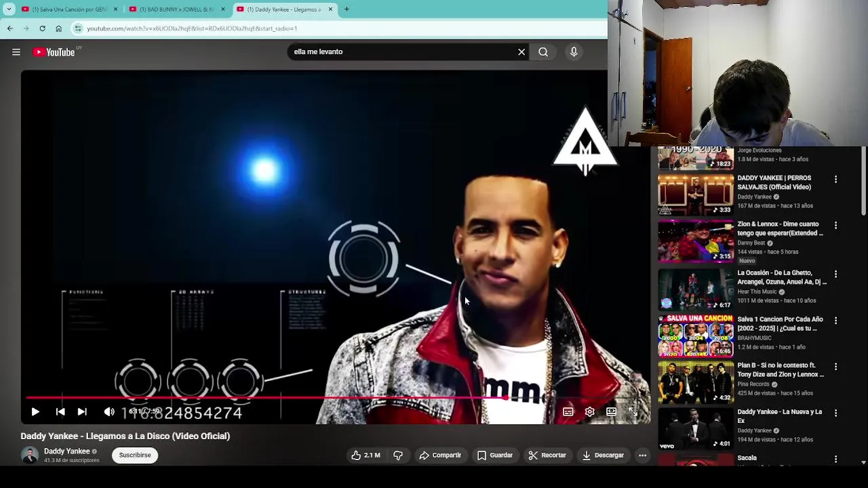The width and height of the screenshot is (868, 488).
Task: Open options for La Ocasión video
Action: (835, 274)
